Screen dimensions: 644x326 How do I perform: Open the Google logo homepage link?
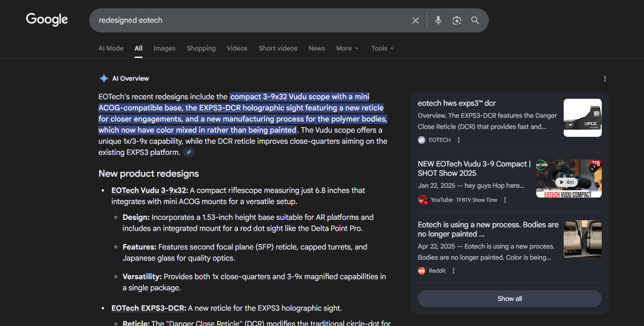pos(47,19)
